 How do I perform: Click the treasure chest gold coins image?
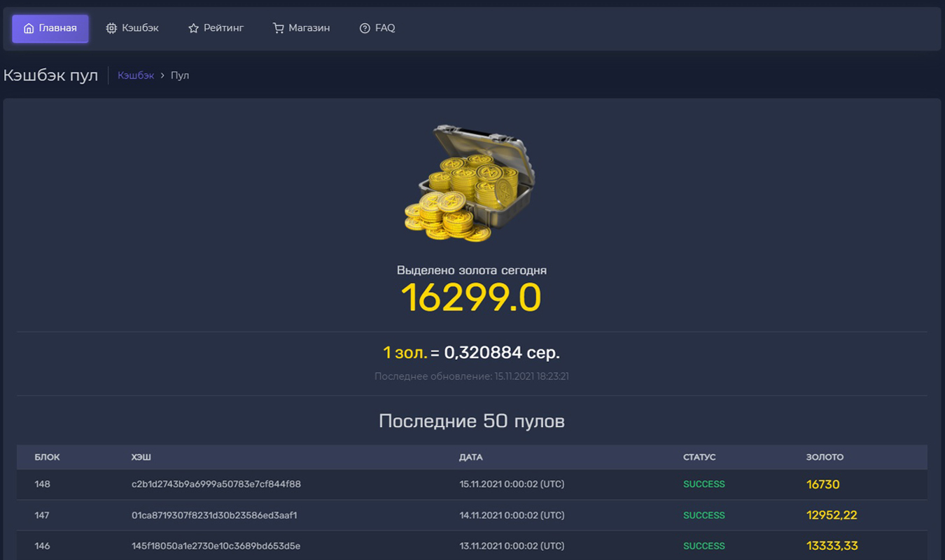(x=469, y=183)
